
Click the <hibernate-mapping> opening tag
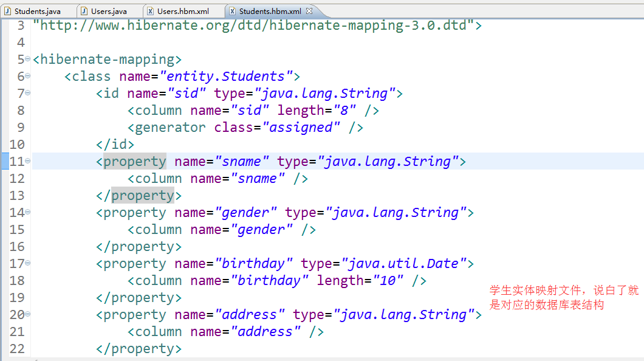click(107, 60)
